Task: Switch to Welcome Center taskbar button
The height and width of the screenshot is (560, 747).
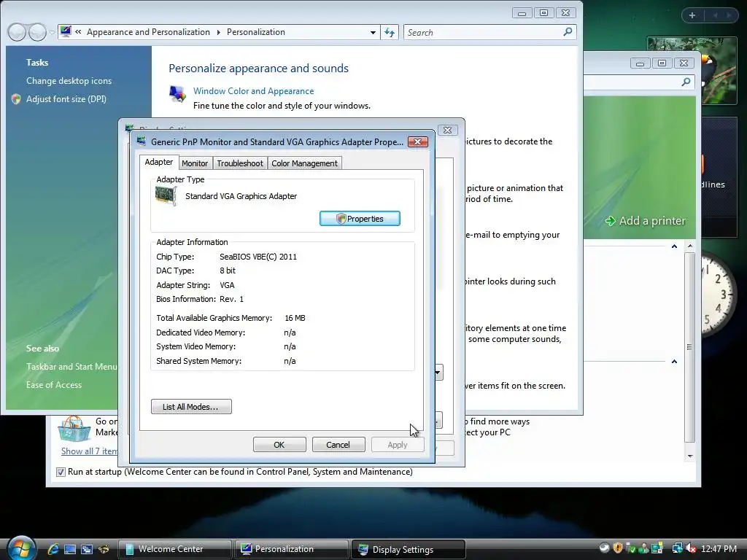Action: [x=174, y=549]
